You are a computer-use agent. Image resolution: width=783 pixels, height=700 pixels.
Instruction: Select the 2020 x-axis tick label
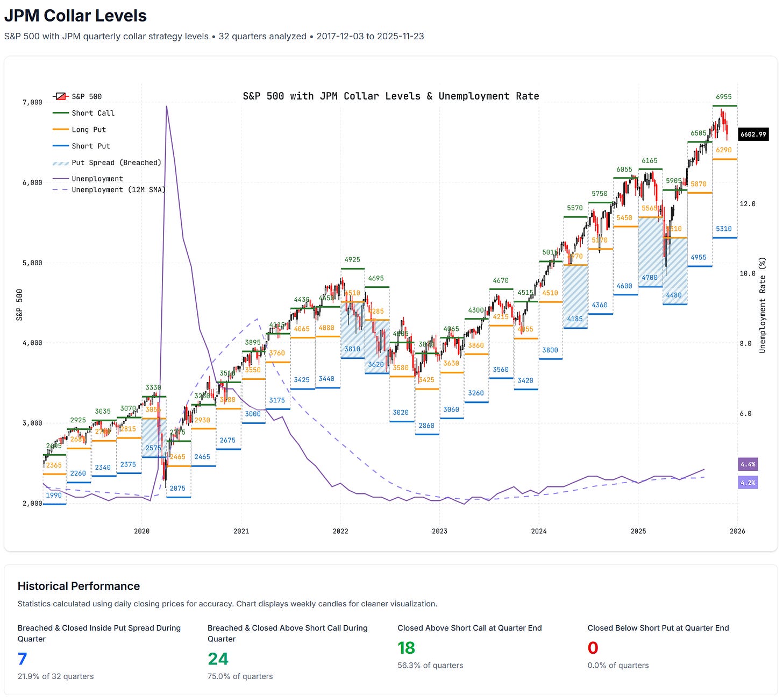[141, 531]
